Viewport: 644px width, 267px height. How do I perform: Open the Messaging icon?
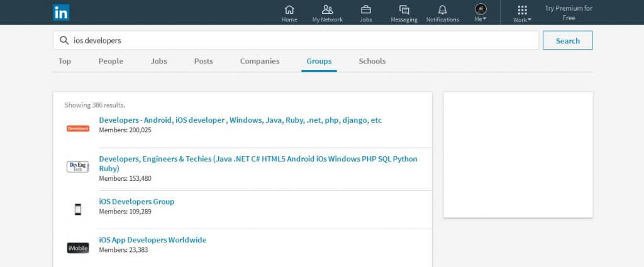(404, 9)
